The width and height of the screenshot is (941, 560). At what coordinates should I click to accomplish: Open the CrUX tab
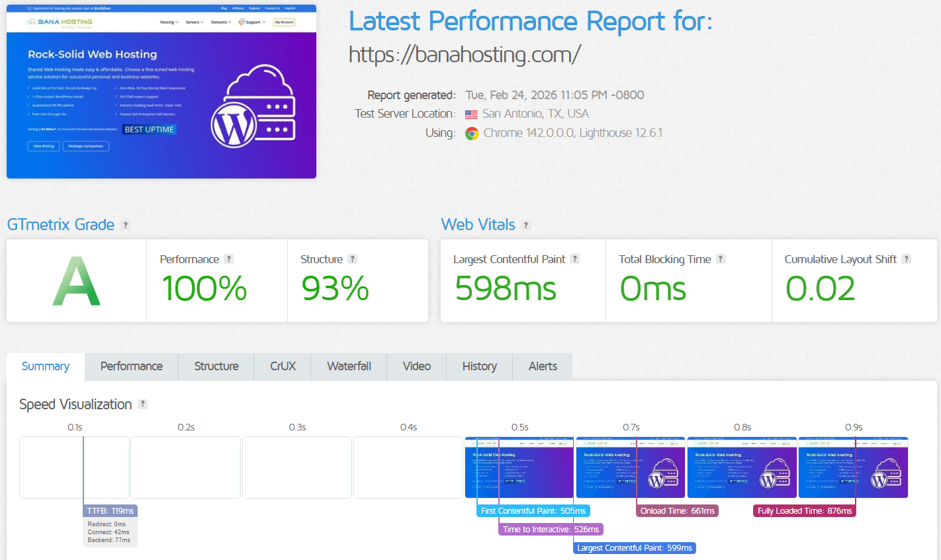pos(283,366)
